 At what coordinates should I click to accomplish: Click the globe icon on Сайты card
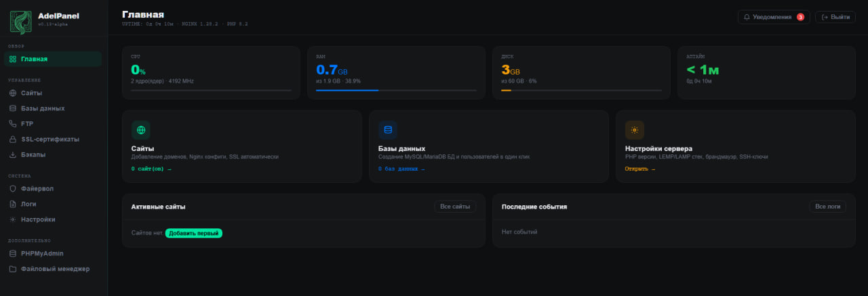tap(140, 130)
